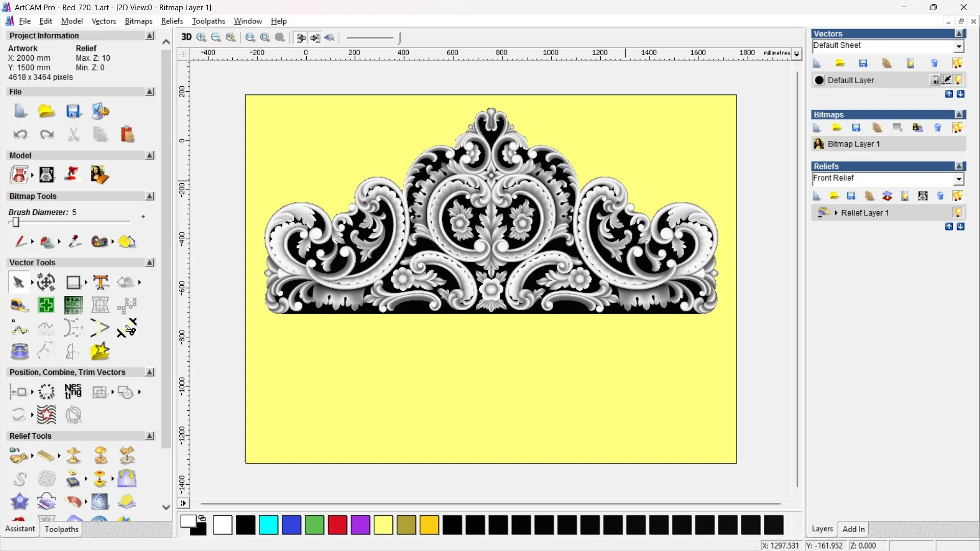Open the Toolpaths menu
This screenshot has height=551, width=980.
tap(208, 21)
